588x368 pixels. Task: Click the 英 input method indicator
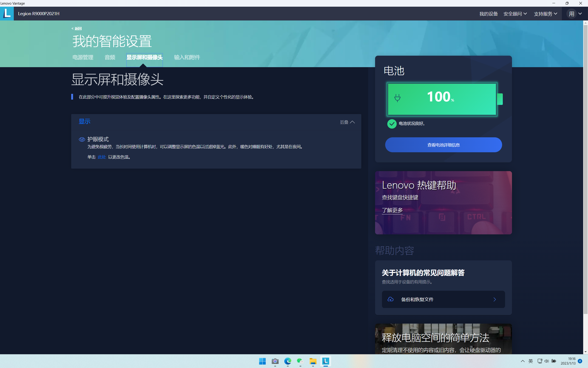(x=531, y=361)
